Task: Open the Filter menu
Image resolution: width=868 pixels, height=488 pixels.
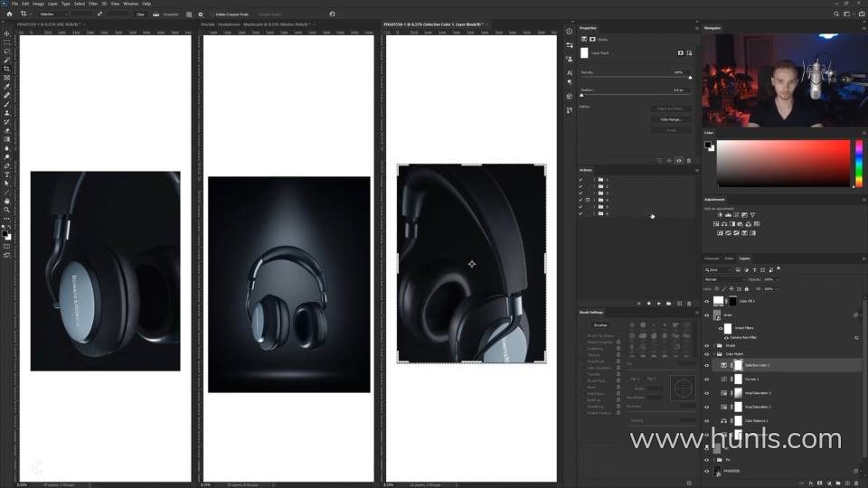Action: pos(93,4)
